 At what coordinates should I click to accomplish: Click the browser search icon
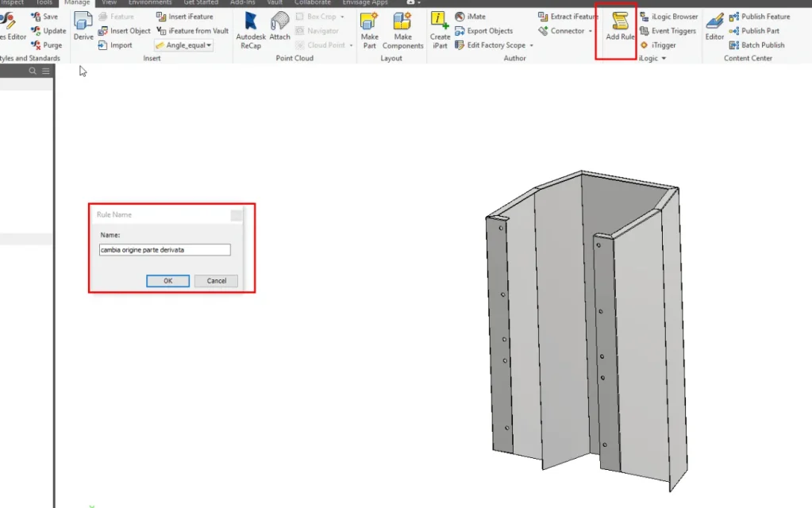[33, 71]
